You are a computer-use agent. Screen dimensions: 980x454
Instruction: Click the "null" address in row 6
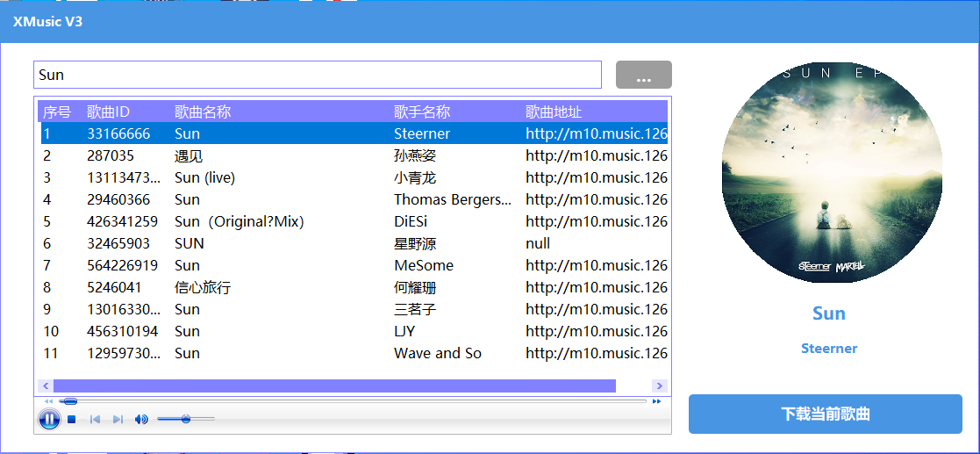click(538, 243)
